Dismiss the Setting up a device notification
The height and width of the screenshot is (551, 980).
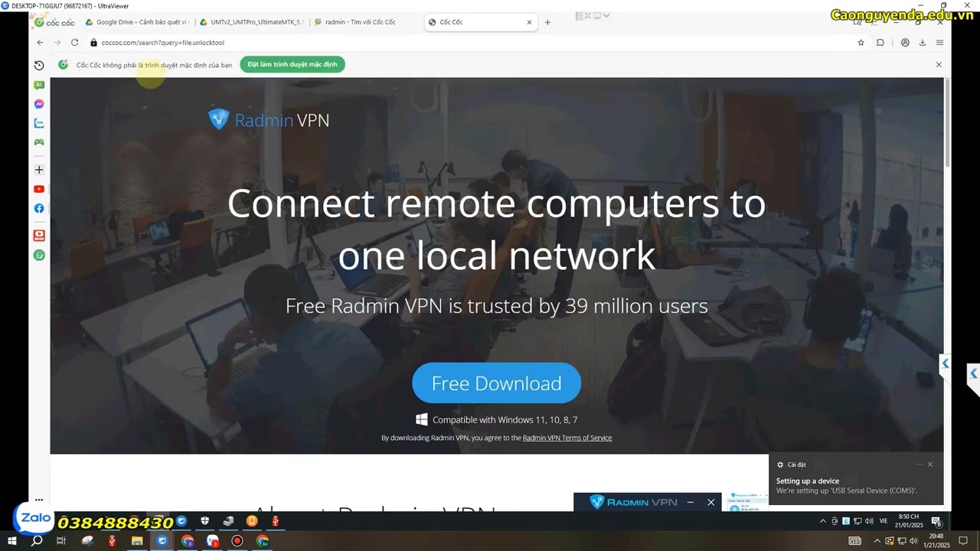click(930, 465)
